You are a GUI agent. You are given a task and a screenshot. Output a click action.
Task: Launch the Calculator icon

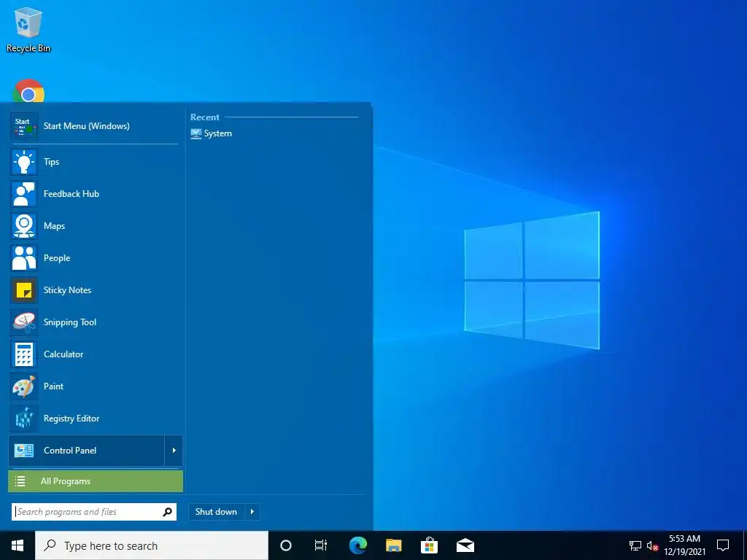[24, 354]
